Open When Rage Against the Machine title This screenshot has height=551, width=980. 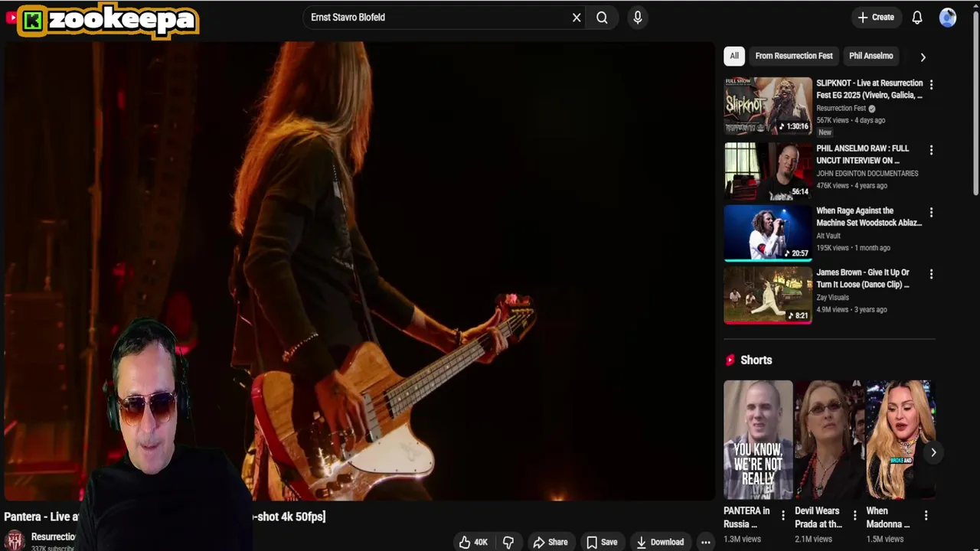pos(869,217)
